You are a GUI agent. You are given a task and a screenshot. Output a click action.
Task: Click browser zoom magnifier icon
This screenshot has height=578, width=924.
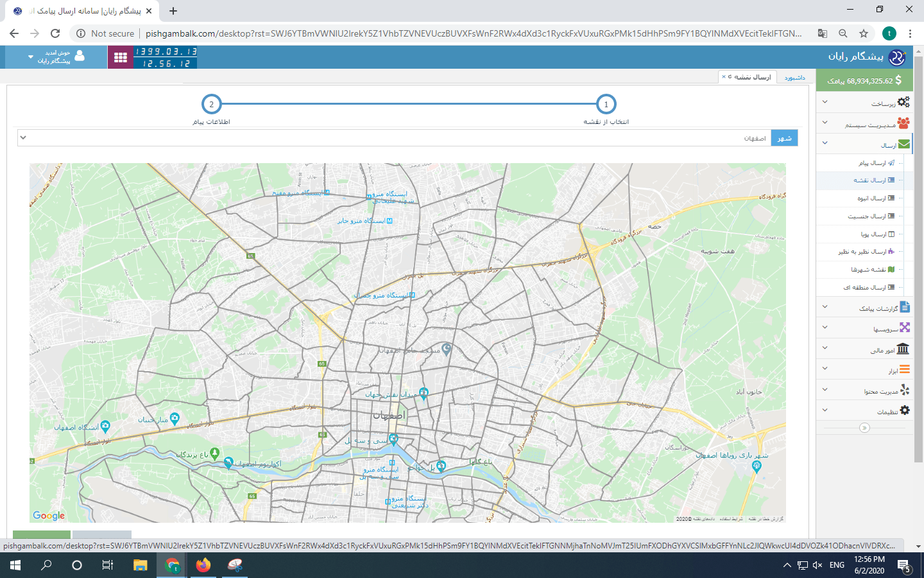[843, 33]
